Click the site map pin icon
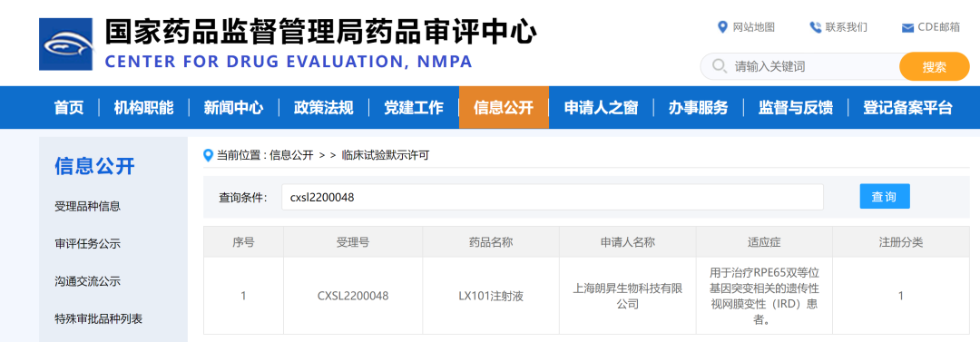980x342 pixels. (722, 27)
